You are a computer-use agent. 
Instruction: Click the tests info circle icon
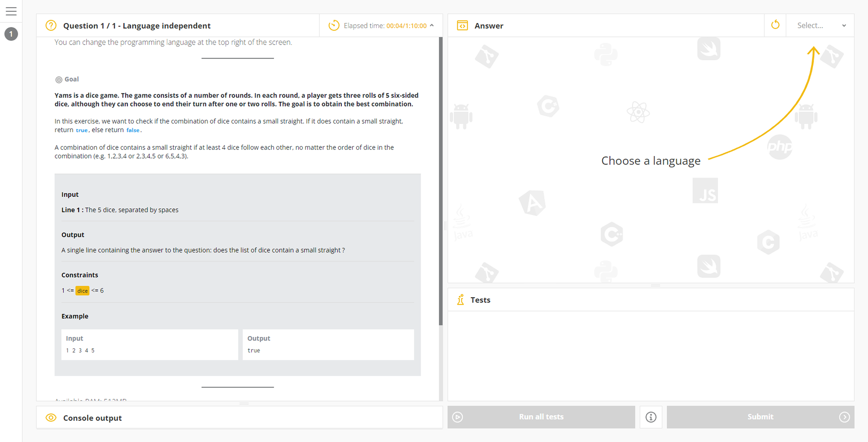pos(651,417)
